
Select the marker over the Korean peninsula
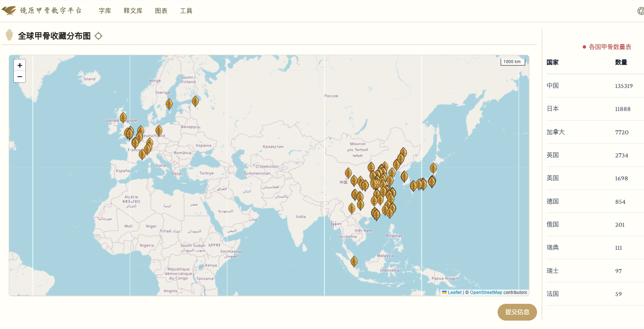[404, 177]
